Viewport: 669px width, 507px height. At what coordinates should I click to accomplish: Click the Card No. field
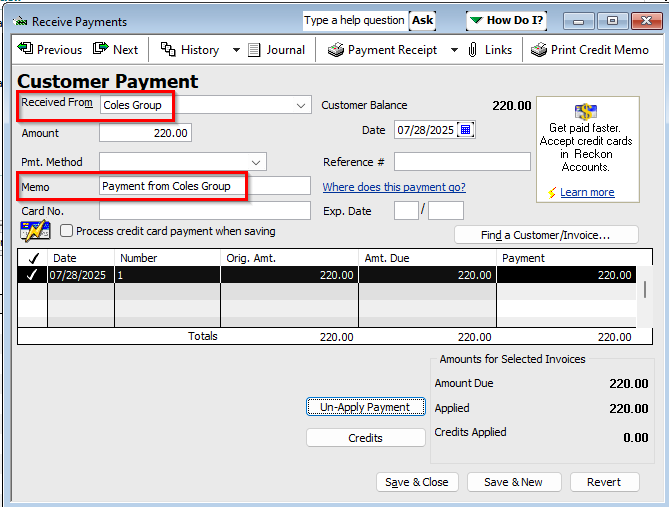(x=205, y=211)
